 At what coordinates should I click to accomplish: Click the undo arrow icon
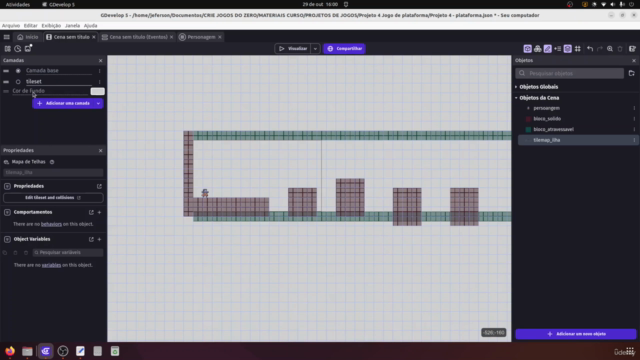click(590, 49)
